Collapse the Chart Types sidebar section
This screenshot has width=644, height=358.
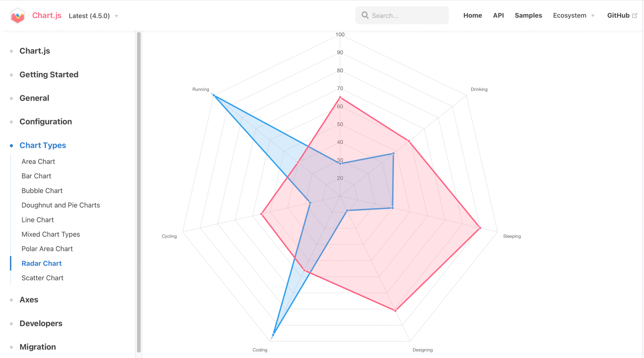click(43, 145)
